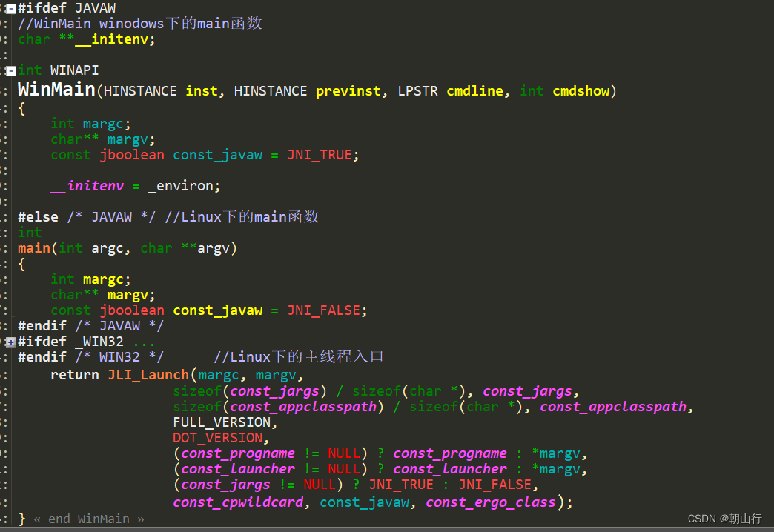774x532 pixels.
Task: Click the //Linux下的main函数 comment
Action: point(242,216)
